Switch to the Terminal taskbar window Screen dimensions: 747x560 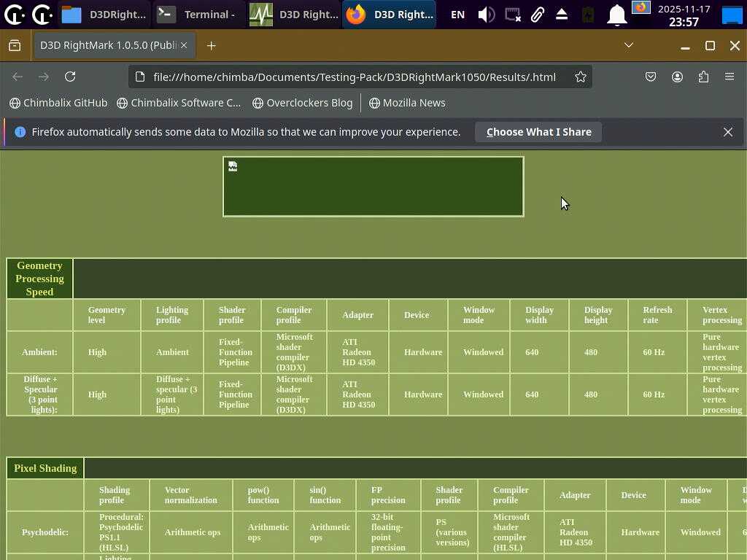(198, 15)
